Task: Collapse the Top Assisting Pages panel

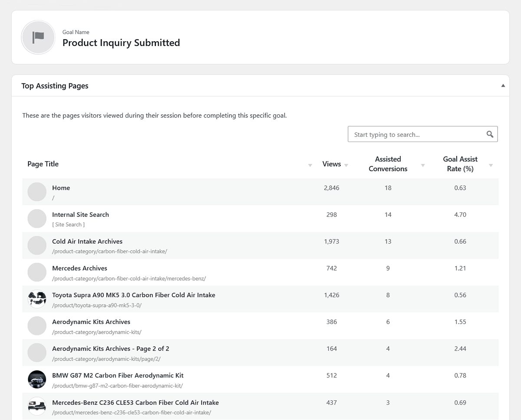Action: (x=503, y=86)
